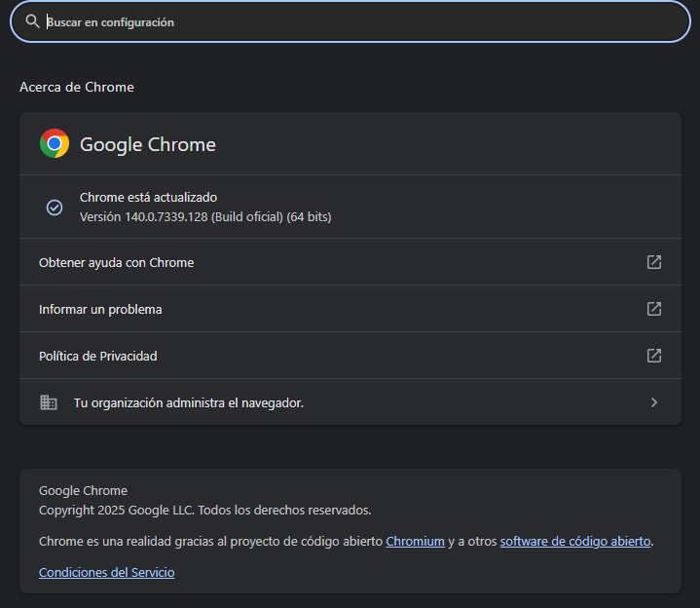700x608 pixels.
Task: Follow the Chromium hyperlink
Action: [415, 541]
